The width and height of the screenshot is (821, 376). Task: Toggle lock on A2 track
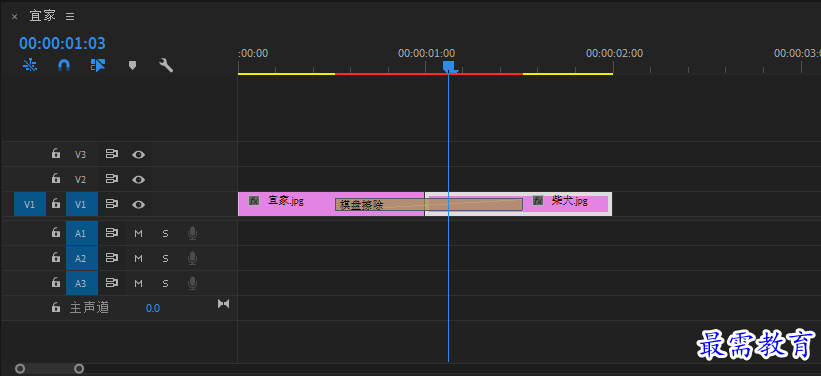[56, 258]
